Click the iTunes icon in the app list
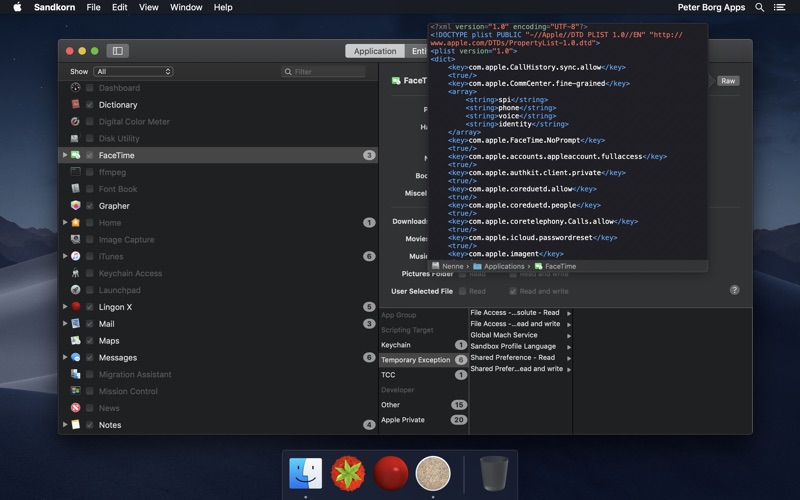800x500 pixels. point(76,256)
